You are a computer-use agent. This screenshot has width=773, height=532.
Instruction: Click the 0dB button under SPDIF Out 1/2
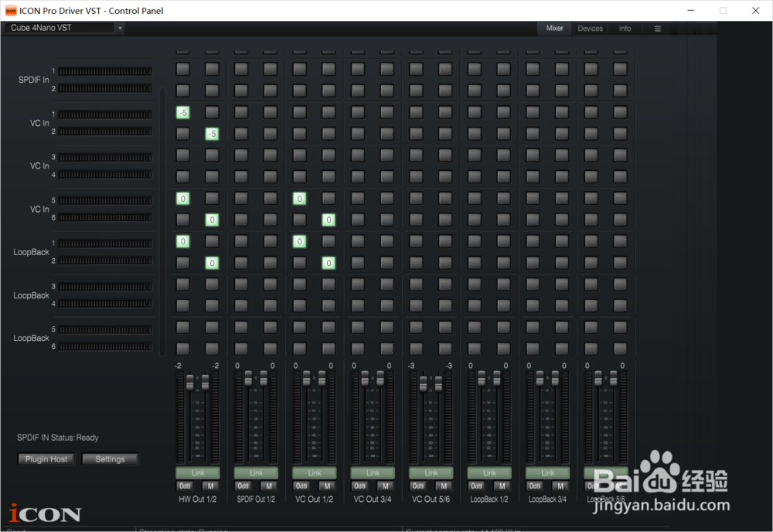point(243,486)
